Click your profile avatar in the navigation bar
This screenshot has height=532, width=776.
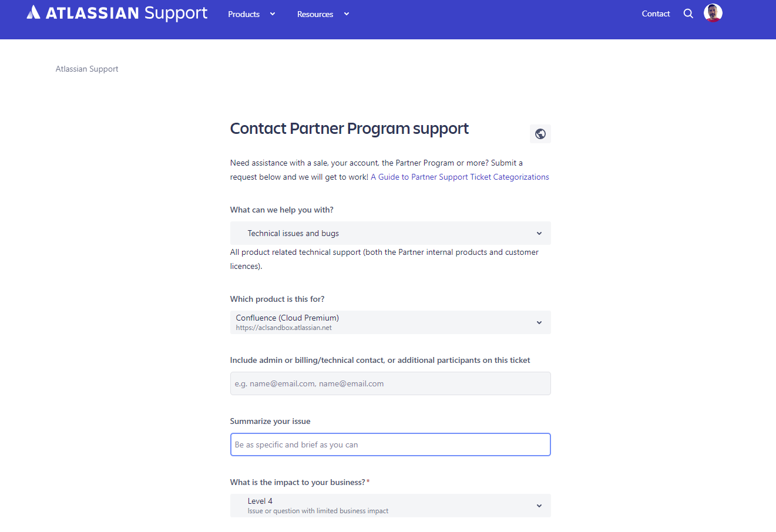click(x=713, y=12)
